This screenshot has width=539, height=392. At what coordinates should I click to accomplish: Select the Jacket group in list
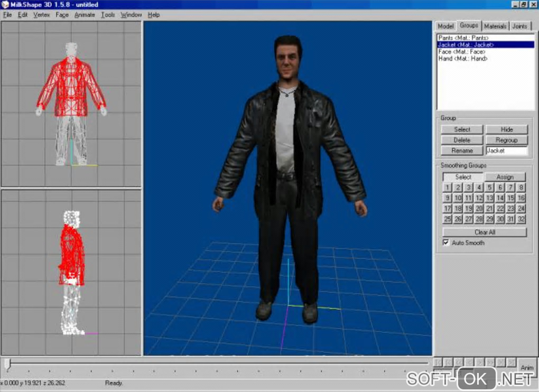[x=486, y=45]
